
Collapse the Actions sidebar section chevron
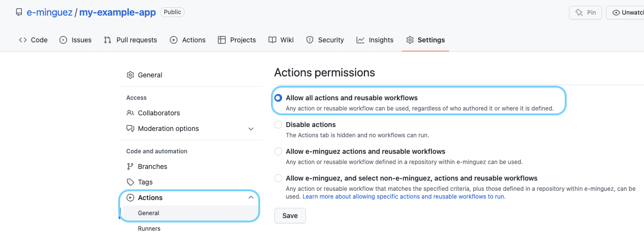[x=251, y=198]
